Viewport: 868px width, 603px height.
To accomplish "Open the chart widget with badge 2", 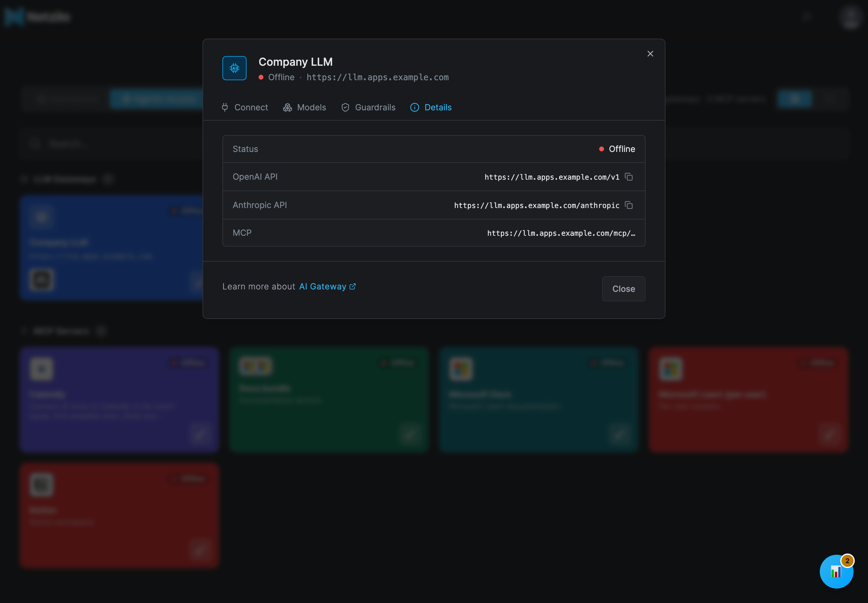I will pyautogui.click(x=836, y=571).
